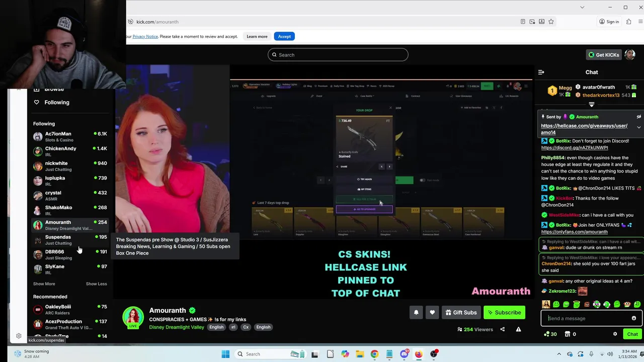Open chat settings gear icon
The height and width of the screenshot is (362, 644).
[x=615, y=334]
